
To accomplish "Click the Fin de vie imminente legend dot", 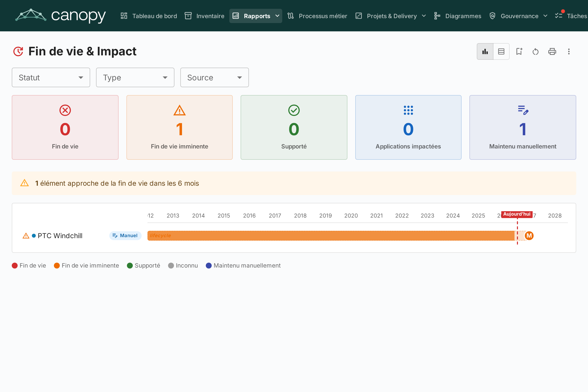I will coord(57,266).
